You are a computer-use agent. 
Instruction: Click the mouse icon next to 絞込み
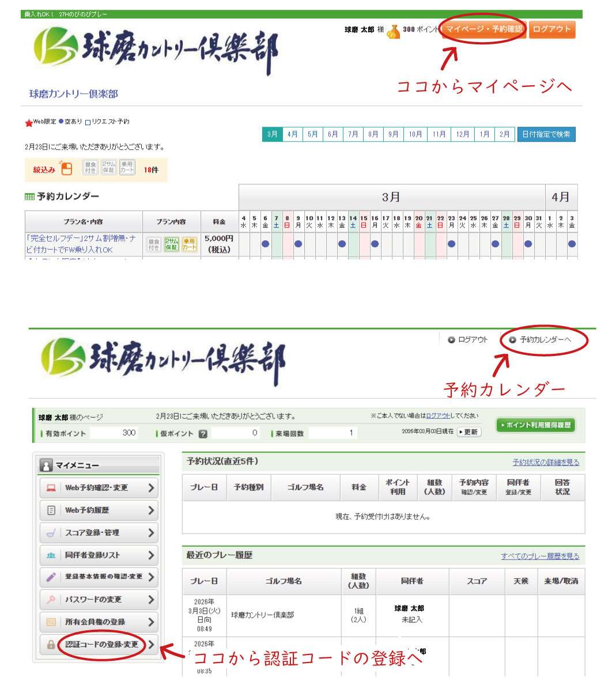point(67,169)
